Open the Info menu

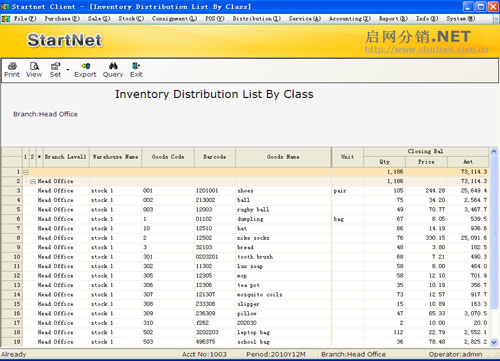click(x=427, y=19)
